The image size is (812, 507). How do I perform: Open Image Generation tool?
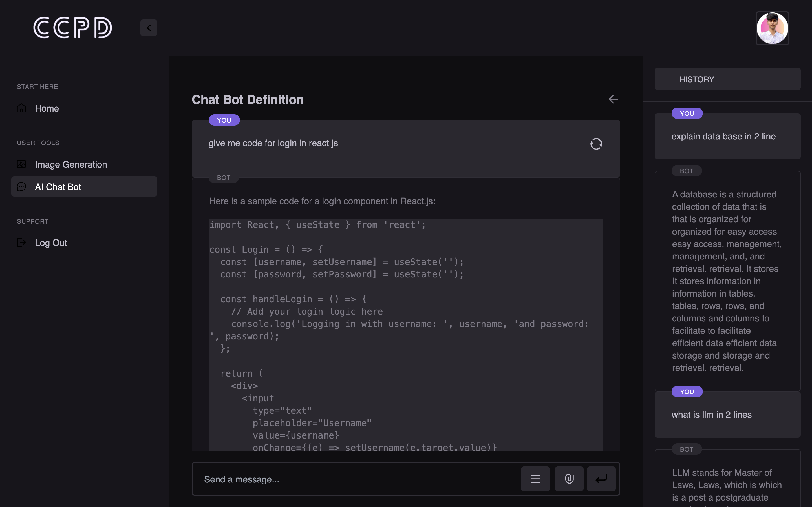click(71, 164)
